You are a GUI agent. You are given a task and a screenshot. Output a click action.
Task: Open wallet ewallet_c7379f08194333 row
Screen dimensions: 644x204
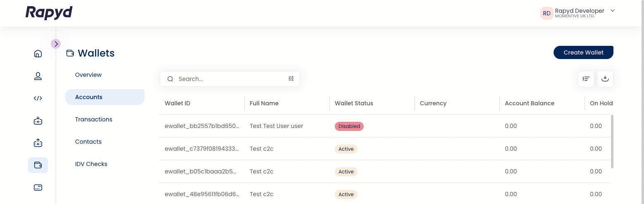tap(385, 149)
